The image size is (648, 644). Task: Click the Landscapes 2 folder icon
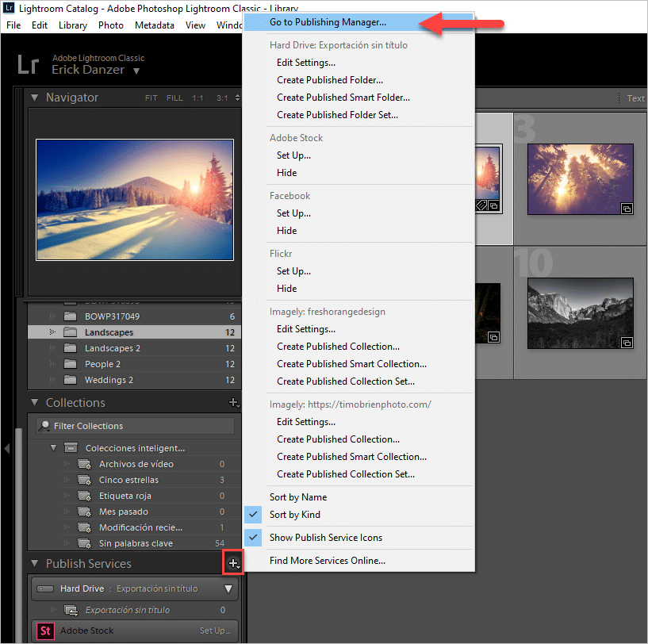point(71,348)
